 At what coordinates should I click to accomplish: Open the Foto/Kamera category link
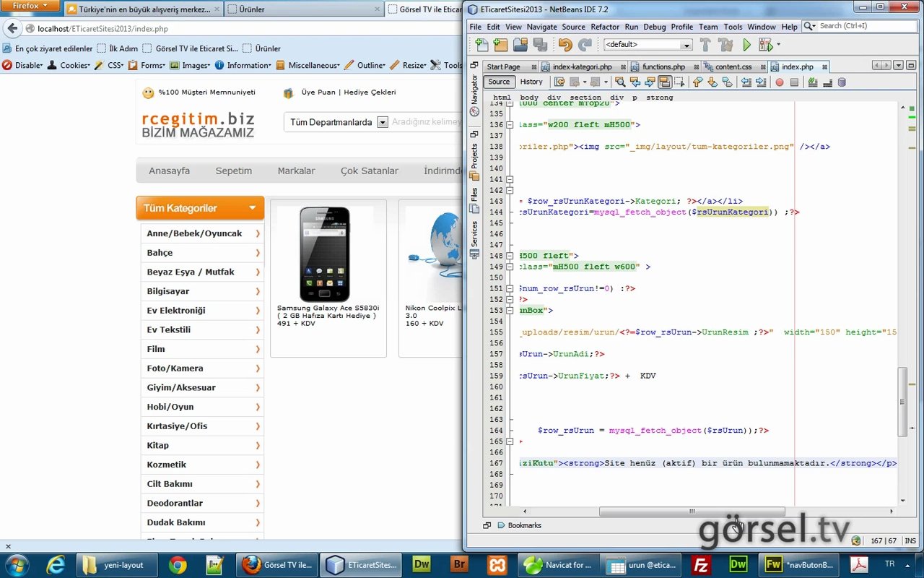pos(175,368)
